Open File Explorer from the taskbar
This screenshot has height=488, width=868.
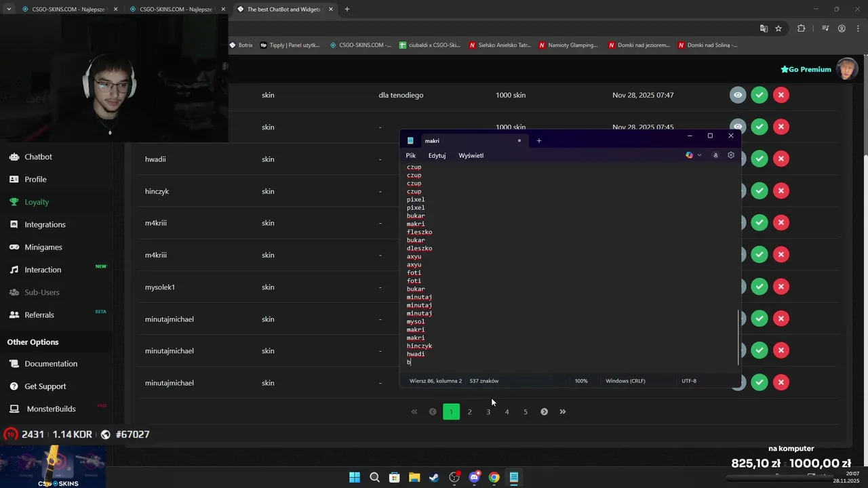(x=414, y=477)
